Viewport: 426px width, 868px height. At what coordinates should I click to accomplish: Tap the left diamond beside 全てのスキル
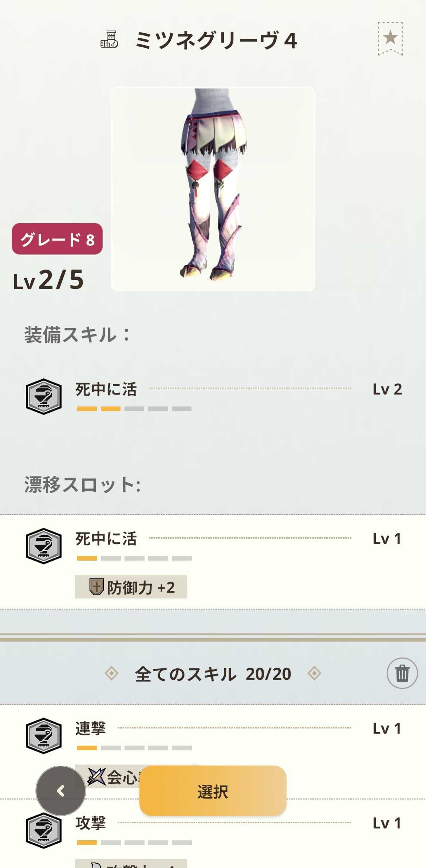tap(111, 673)
